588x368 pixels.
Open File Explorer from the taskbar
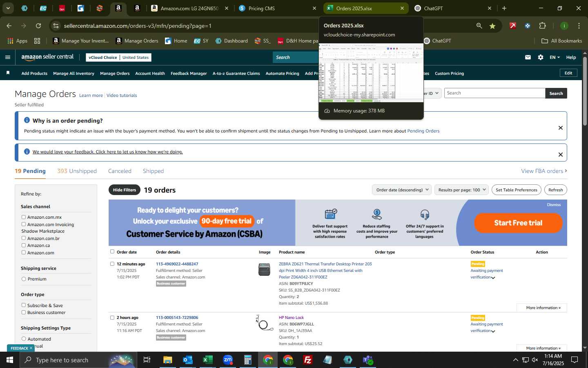click(167, 360)
